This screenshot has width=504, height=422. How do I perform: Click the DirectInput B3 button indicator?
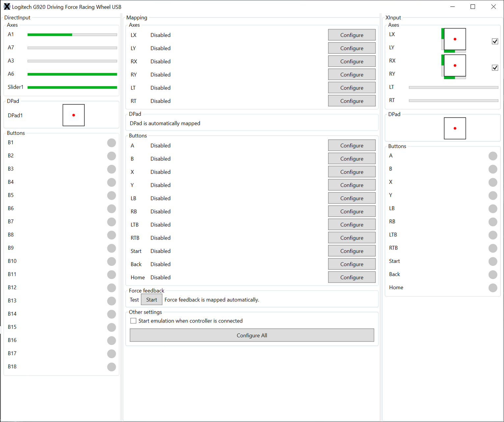(x=112, y=169)
